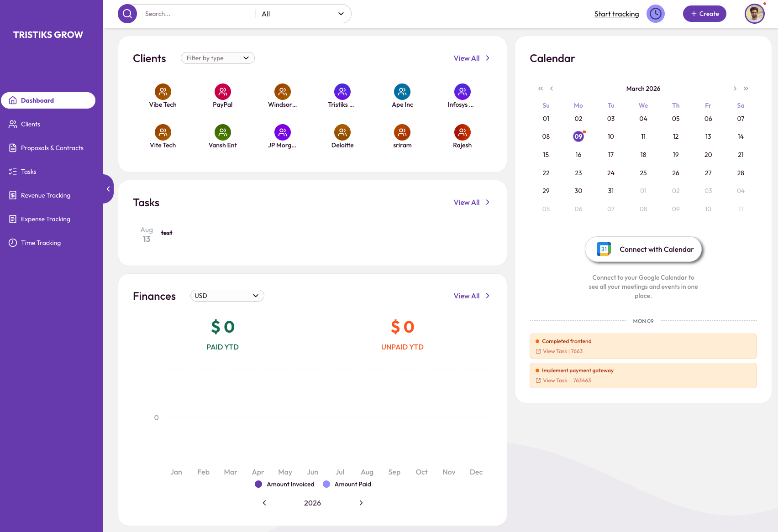The width and height of the screenshot is (778, 532).
Task: Open the JP Morg... client icon
Action: (283, 132)
